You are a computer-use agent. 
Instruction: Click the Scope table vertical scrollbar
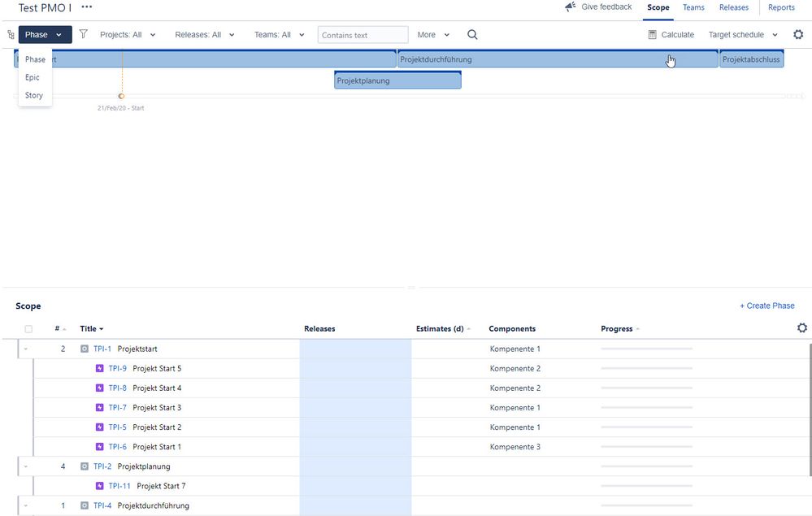pyautogui.click(x=810, y=409)
